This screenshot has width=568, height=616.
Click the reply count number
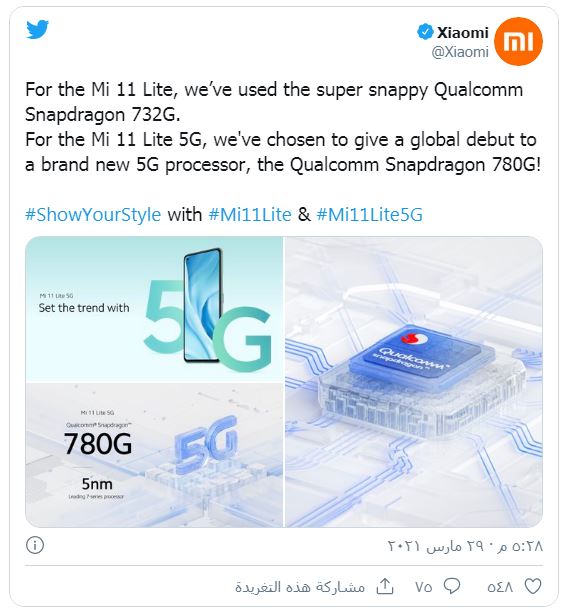click(x=423, y=587)
